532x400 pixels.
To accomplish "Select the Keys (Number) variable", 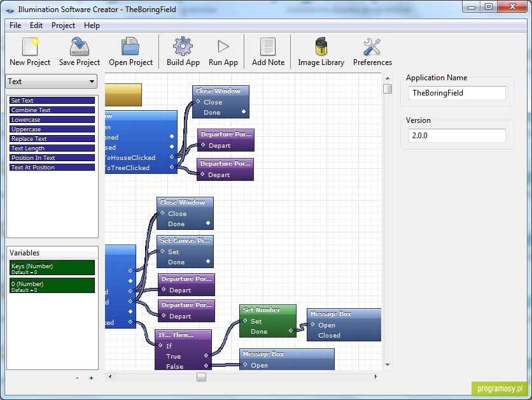I will click(52, 268).
